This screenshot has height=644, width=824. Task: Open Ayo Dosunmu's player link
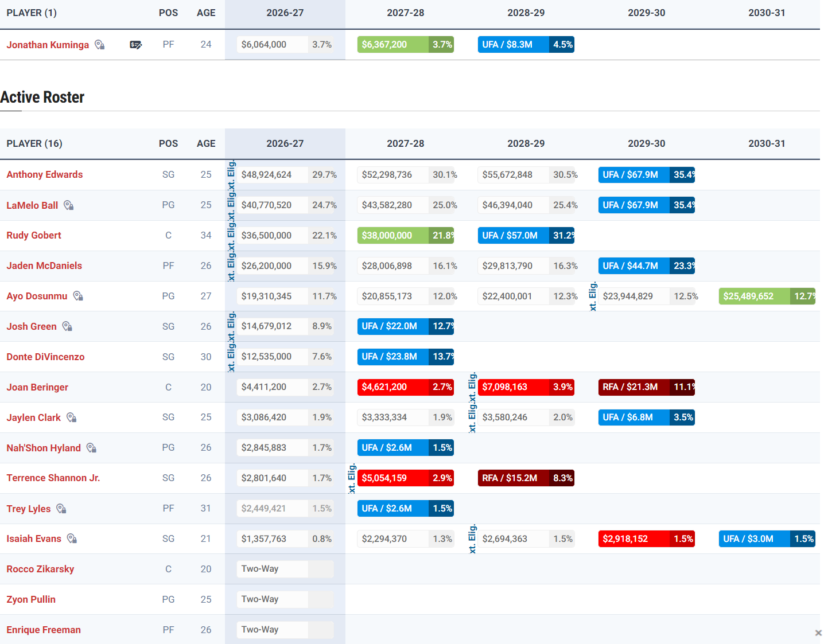[37, 296]
